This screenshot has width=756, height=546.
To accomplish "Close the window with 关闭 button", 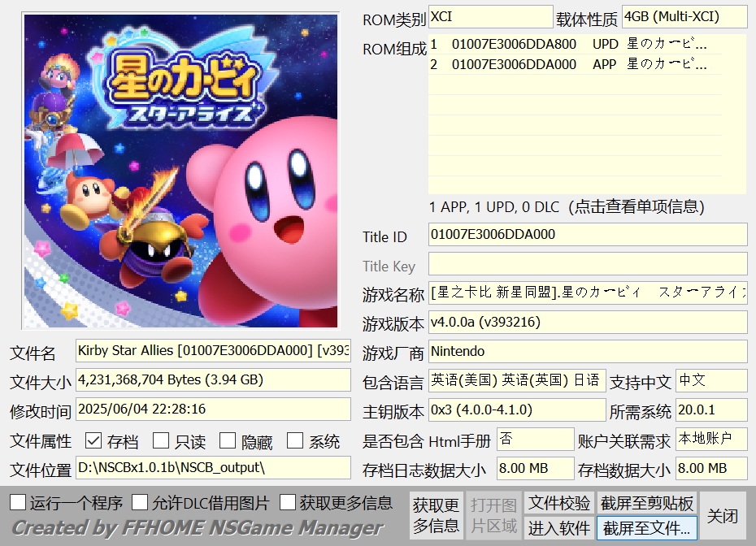I will 722,516.
